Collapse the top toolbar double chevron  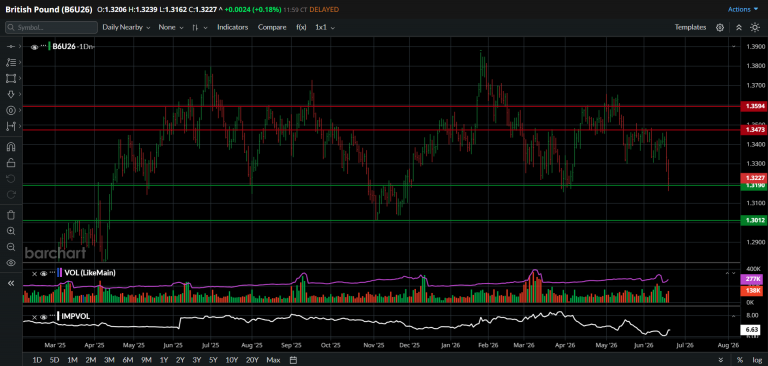point(739,27)
